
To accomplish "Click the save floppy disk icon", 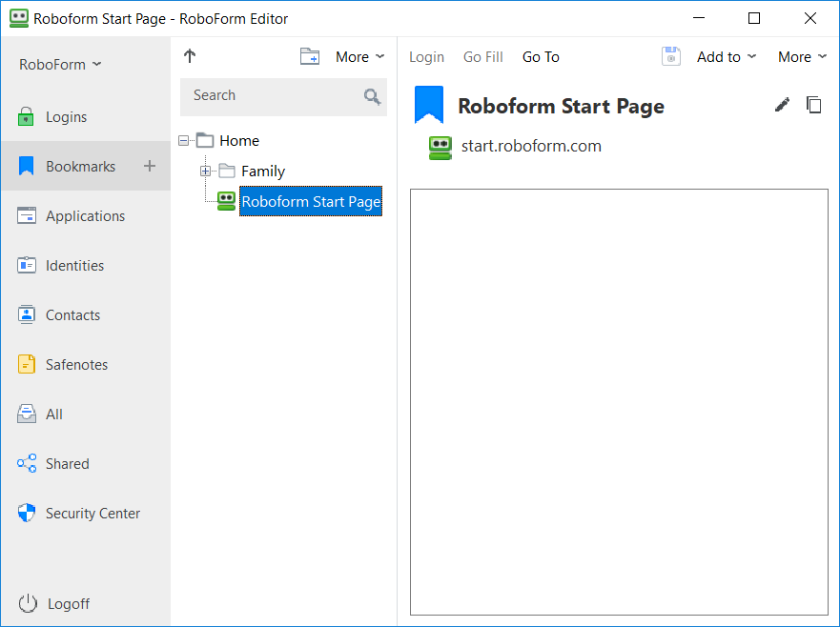I will [670, 56].
